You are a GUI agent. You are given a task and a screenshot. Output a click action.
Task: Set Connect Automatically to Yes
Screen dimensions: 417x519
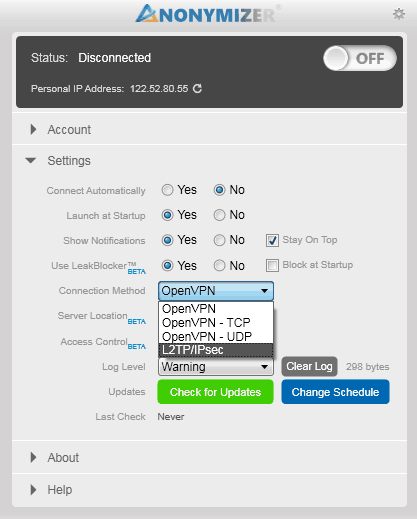pyautogui.click(x=167, y=190)
